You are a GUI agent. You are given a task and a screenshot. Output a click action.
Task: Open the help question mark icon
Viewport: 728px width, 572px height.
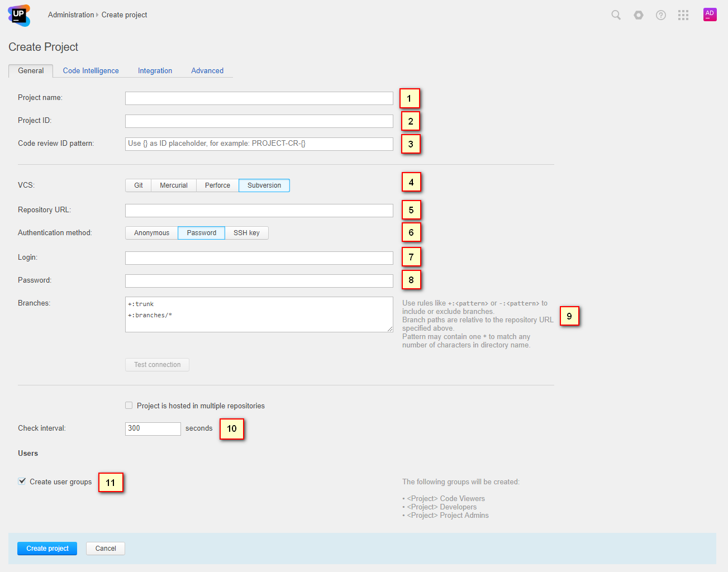[660, 15]
